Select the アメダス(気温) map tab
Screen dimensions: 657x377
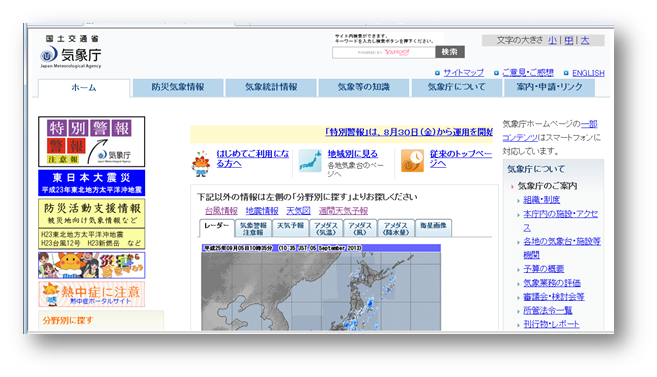pyautogui.click(x=326, y=228)
